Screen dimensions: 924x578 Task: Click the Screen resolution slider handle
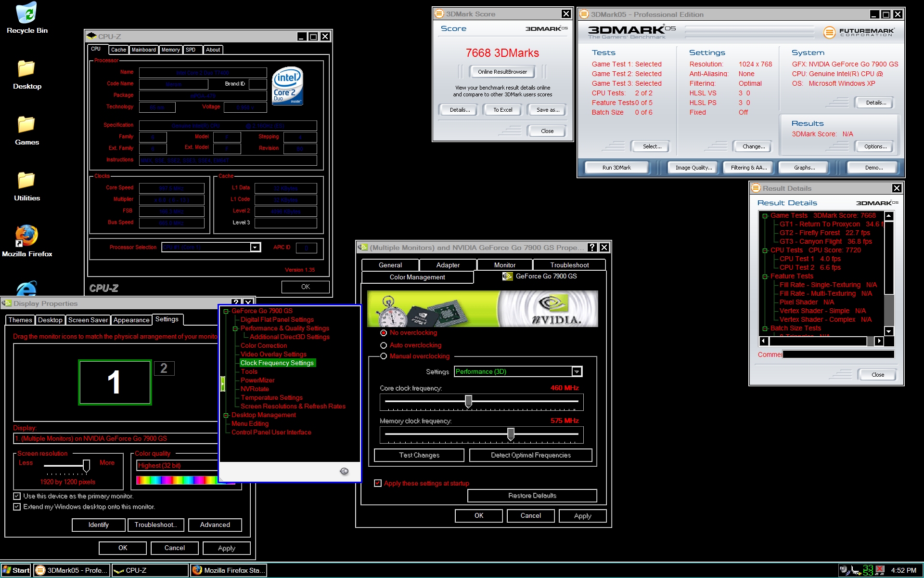point(86,466)
